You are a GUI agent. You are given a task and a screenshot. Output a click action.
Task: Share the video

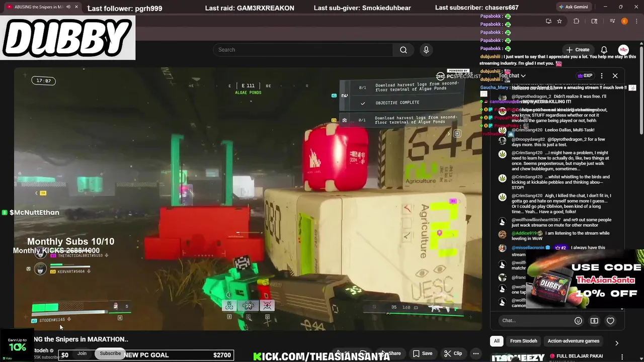coord(390,353)
